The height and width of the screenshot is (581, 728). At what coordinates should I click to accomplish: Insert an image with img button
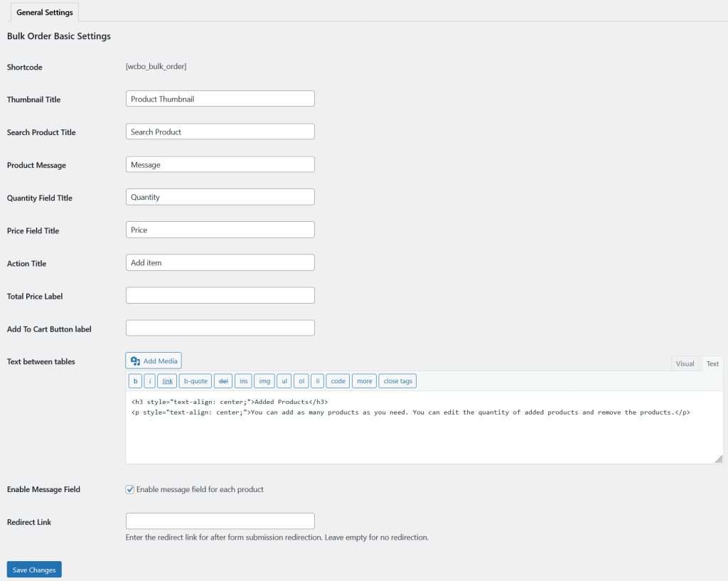pos(264,381)
